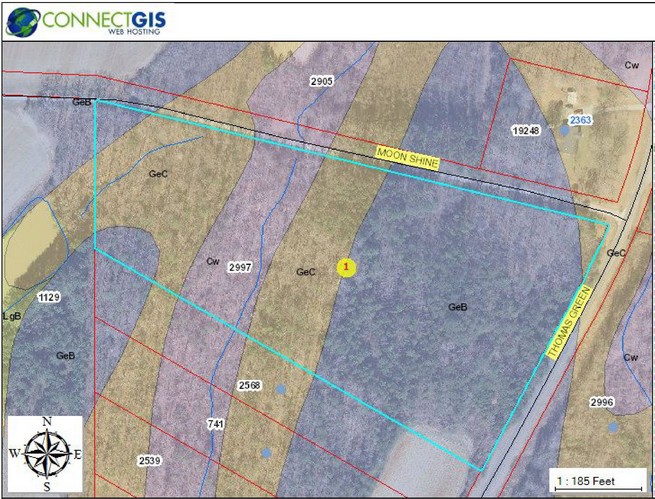The width and height of the screenshot is (655, 499).
Task: Click parcel label 1129
Action: point(49,297)
